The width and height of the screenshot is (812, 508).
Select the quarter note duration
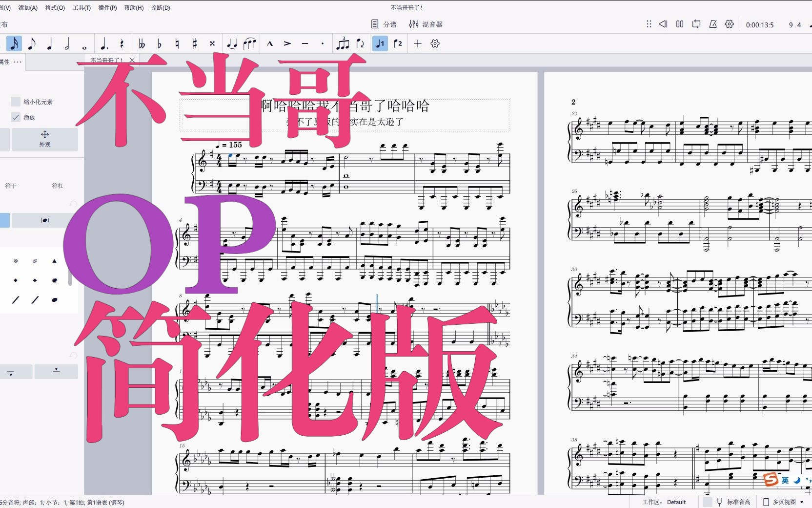(49, 43)
